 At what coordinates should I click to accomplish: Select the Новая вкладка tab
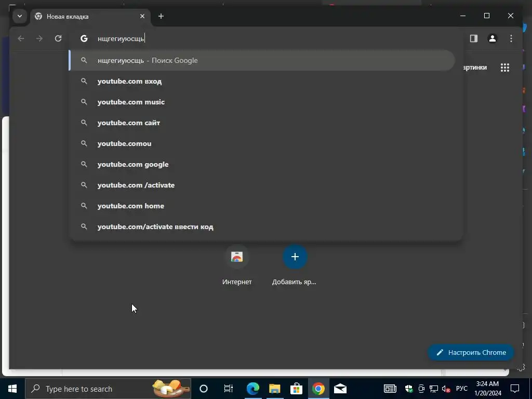pos(90,16)
